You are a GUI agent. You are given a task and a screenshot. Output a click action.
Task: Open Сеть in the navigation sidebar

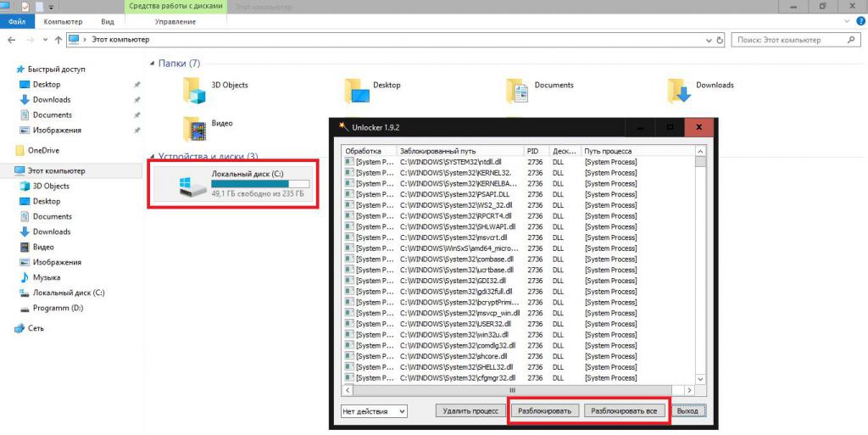point(36,327)
